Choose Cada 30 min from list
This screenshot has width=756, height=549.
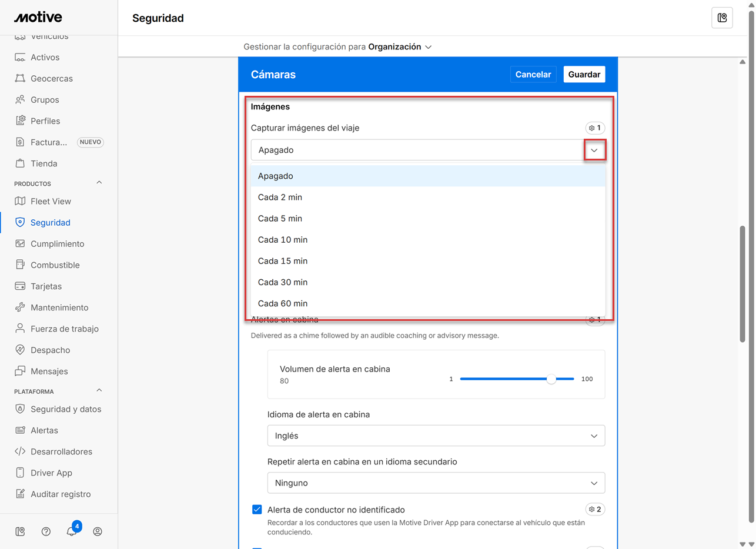pos(283,282)
